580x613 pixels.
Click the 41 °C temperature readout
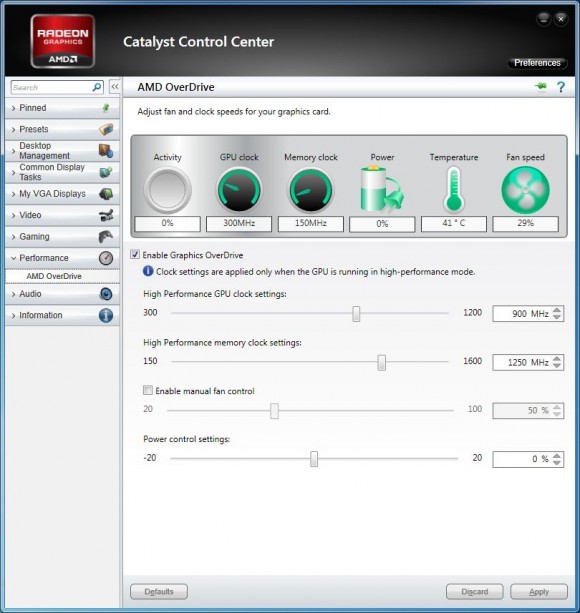[454, 224]
